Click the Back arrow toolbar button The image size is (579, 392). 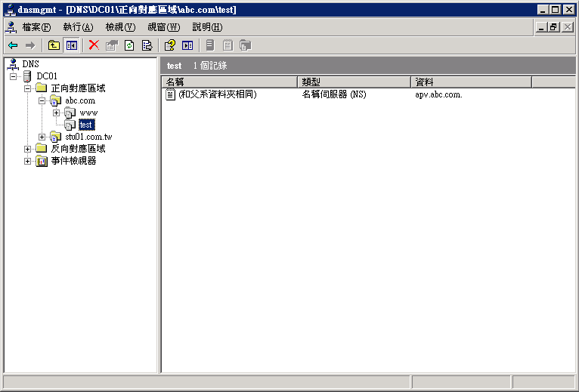(x=13, y=45)
